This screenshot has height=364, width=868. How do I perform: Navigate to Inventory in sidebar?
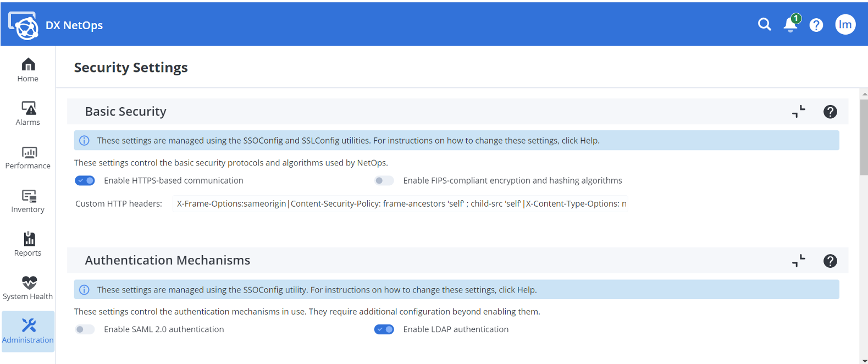point(28,201)
